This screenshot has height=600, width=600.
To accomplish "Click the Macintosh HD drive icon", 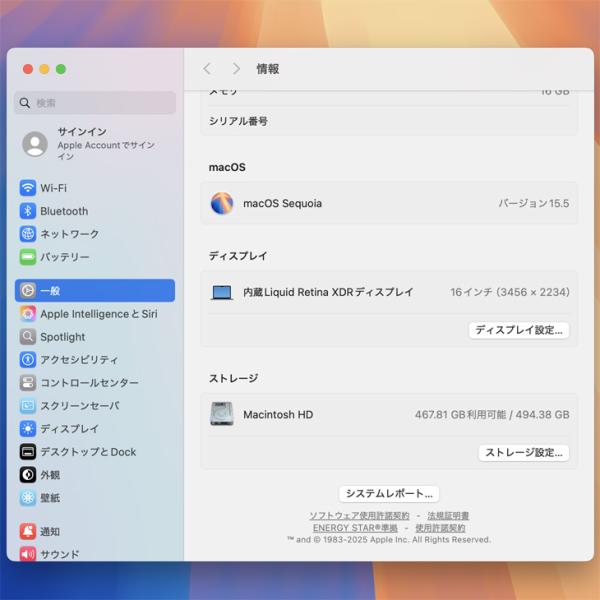I will click(x=222, y=414).
